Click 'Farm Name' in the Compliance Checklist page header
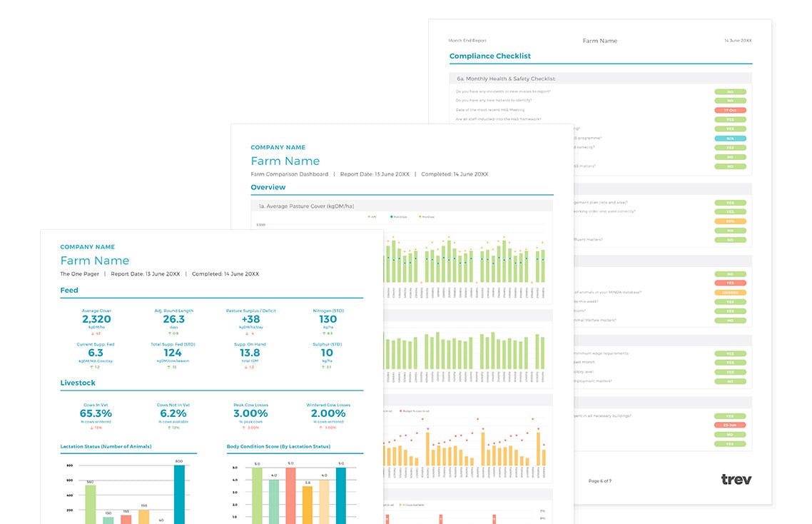The image size is (812, 524). coord(599,41)
